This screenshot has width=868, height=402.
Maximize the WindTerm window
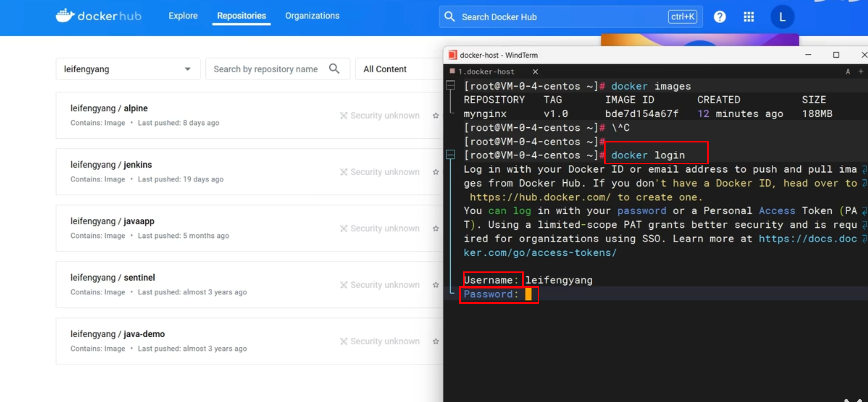(836, 55)
